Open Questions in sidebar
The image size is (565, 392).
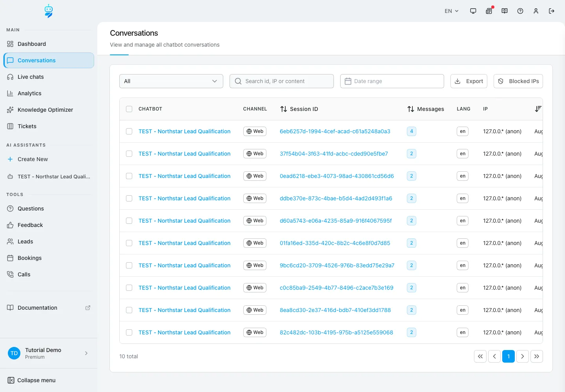49,209
